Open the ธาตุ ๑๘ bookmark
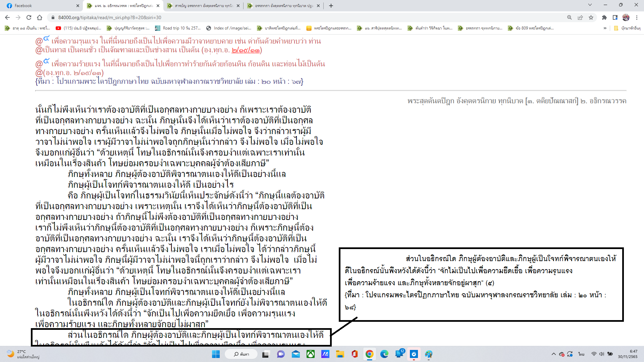The image size is (644, 362). [28, 28]
